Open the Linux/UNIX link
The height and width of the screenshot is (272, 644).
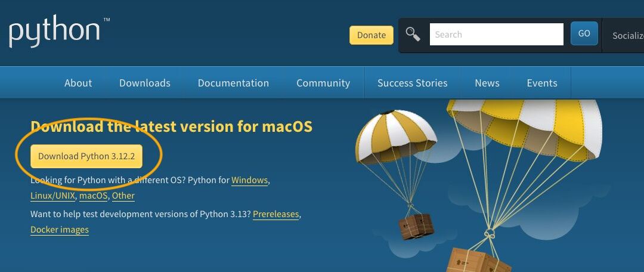click(53, 196)
